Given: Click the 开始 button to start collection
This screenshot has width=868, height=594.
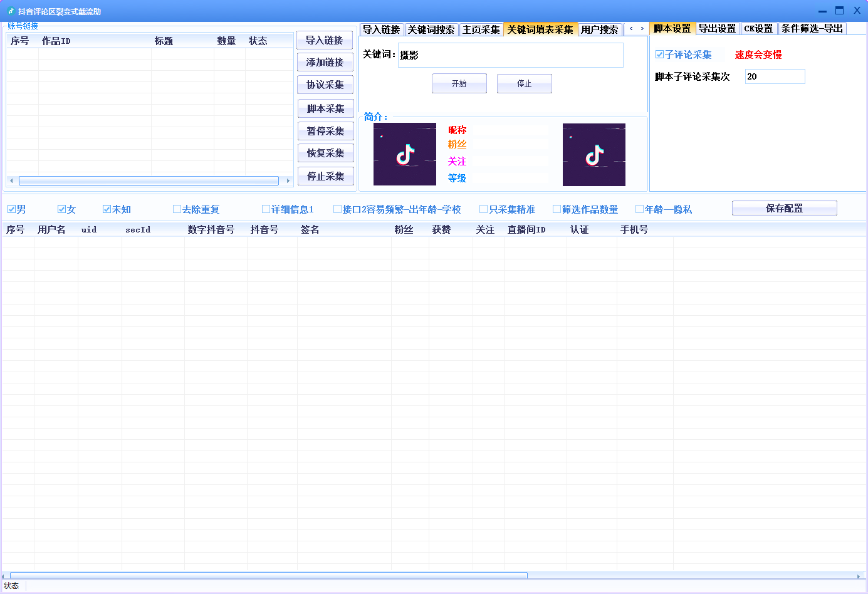Looking at the screenshot, I should tap(459, 83).
